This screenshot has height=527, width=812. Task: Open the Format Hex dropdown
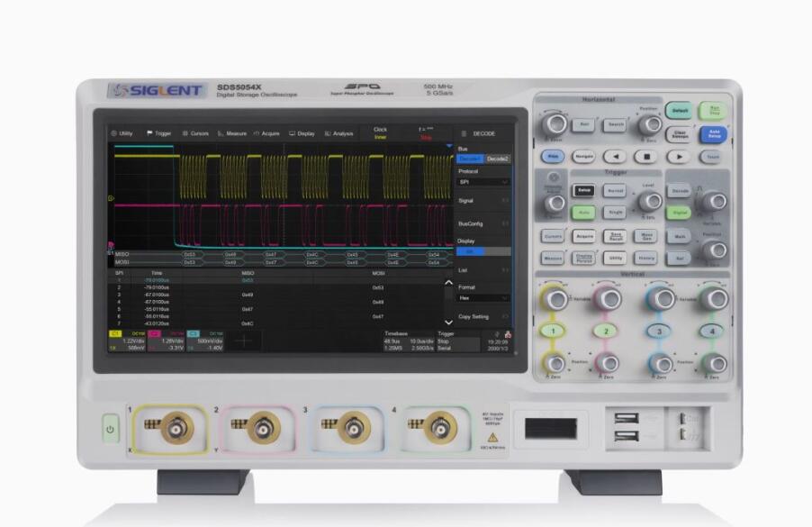[483, 298]
